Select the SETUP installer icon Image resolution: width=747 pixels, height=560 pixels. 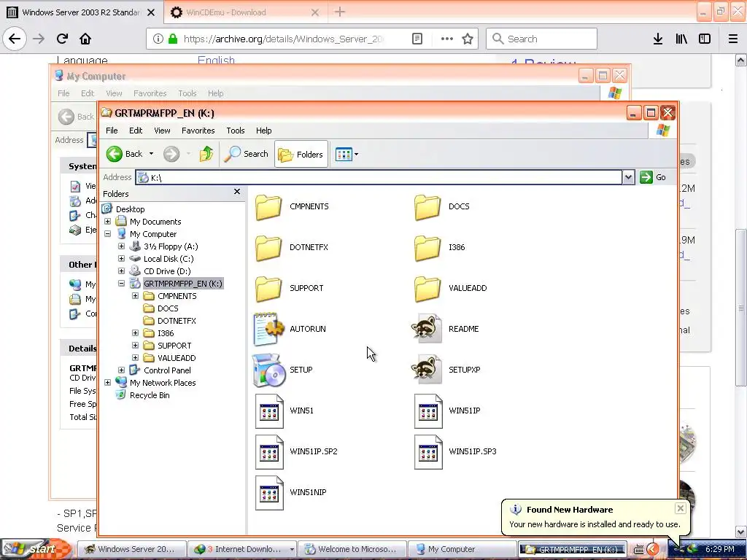[x=268, y=370]
